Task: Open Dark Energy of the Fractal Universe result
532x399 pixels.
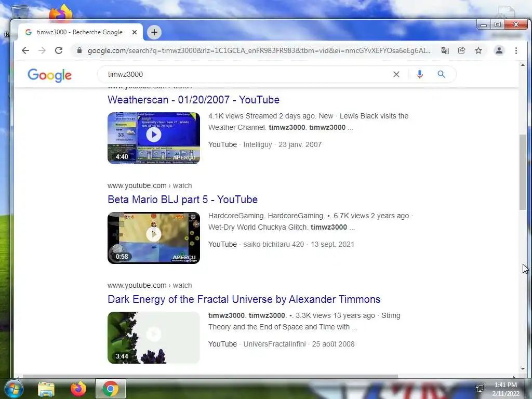Action: click(244, 299)
